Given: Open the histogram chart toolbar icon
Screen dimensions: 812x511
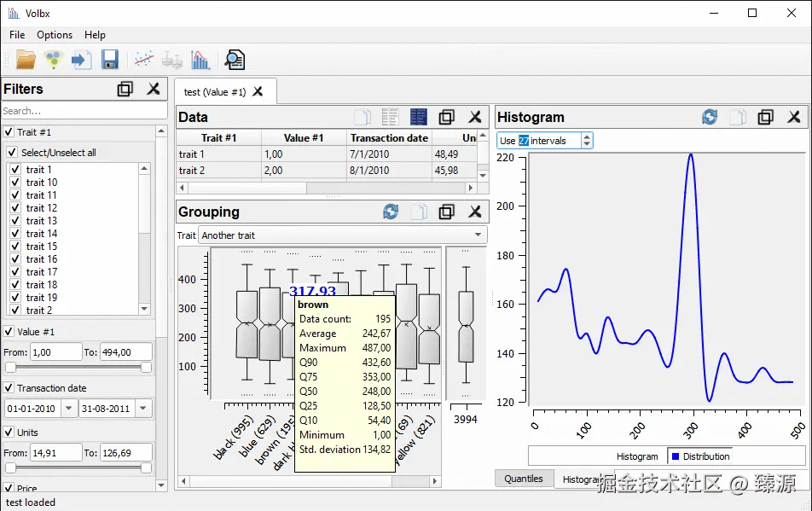Looking at the screenshot, I should click(x=200, y=60).
